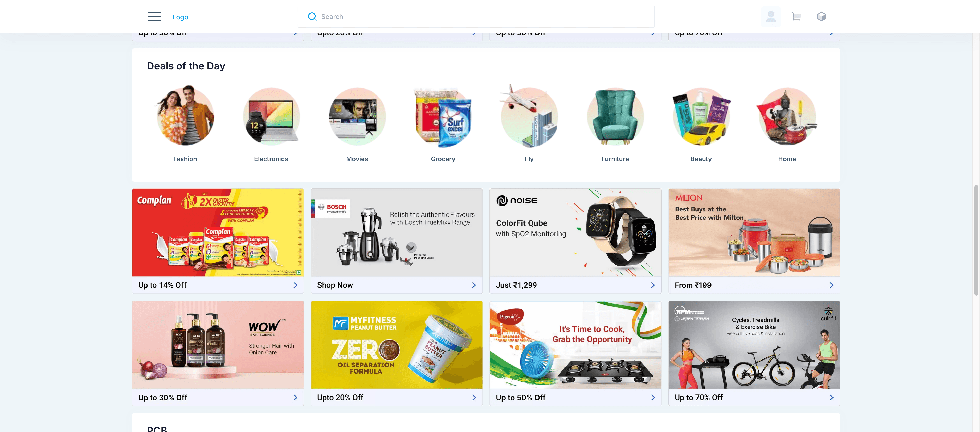
Task: Click the package box icon in header
Action: (821, 17)
